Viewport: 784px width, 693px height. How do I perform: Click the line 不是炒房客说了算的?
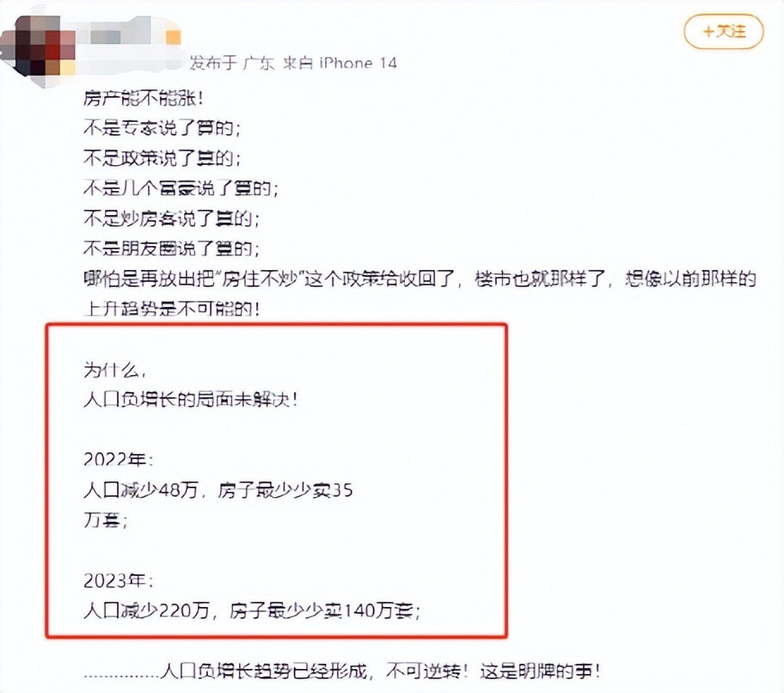point(172,218)
